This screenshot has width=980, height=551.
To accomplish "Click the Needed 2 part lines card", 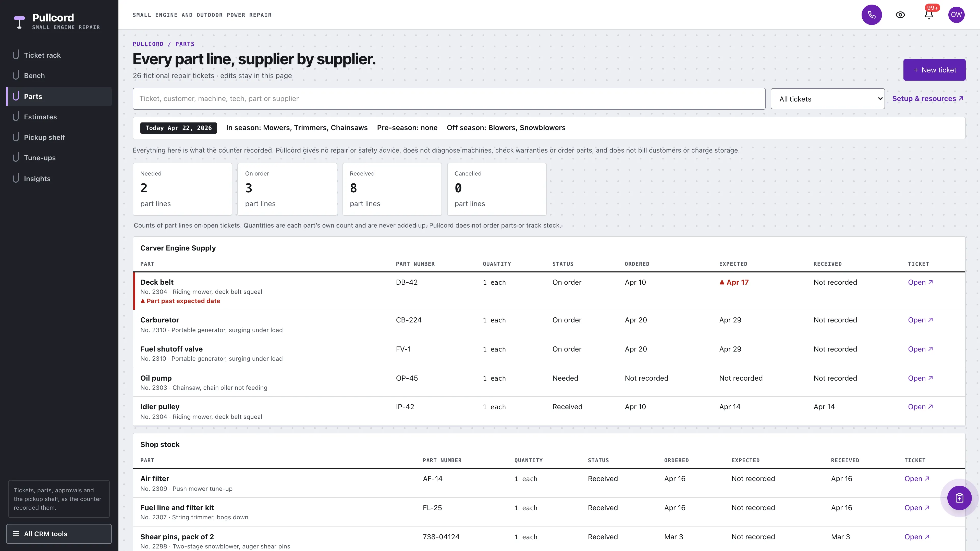I will (182, 189).
